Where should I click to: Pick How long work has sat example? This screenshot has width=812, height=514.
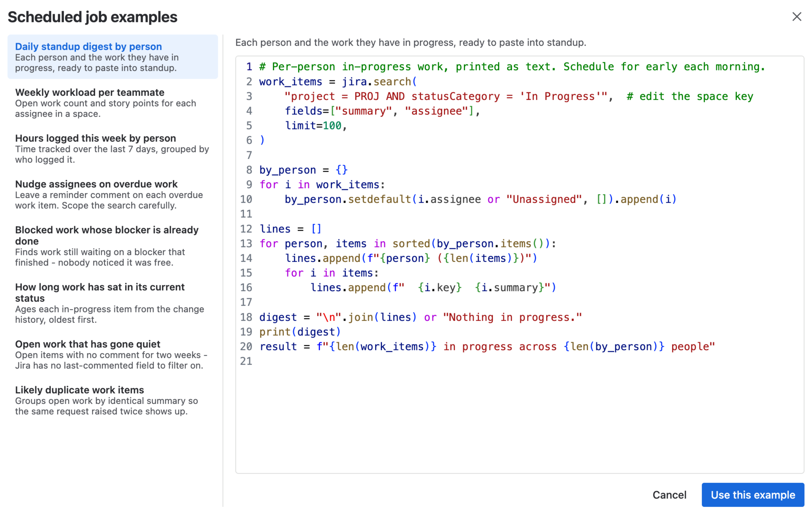(113, 303)
